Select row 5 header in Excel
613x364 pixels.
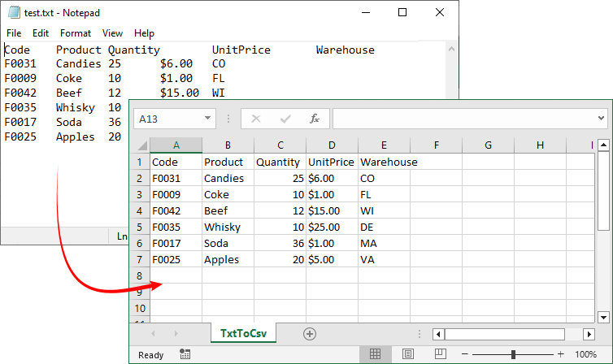point(140,227)
